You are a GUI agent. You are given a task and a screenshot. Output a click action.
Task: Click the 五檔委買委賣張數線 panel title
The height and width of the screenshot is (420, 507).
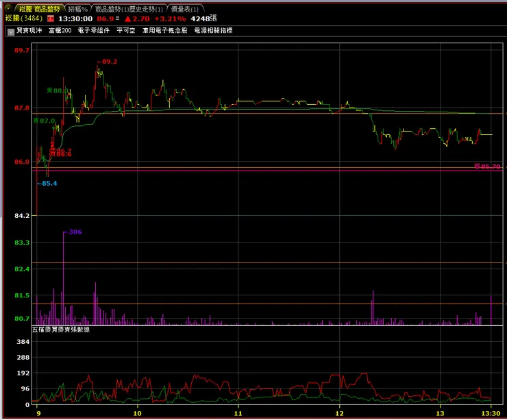tap(61, 330)
